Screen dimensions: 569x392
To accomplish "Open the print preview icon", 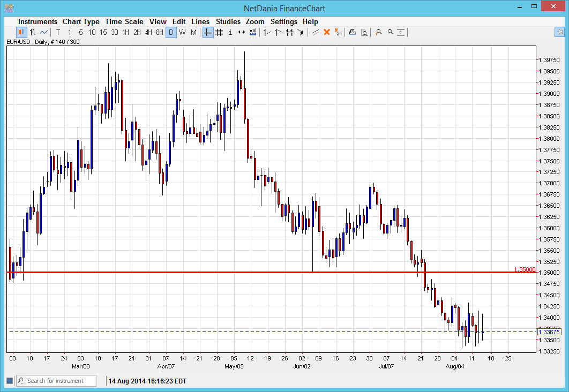I will [x=364, y=32].
